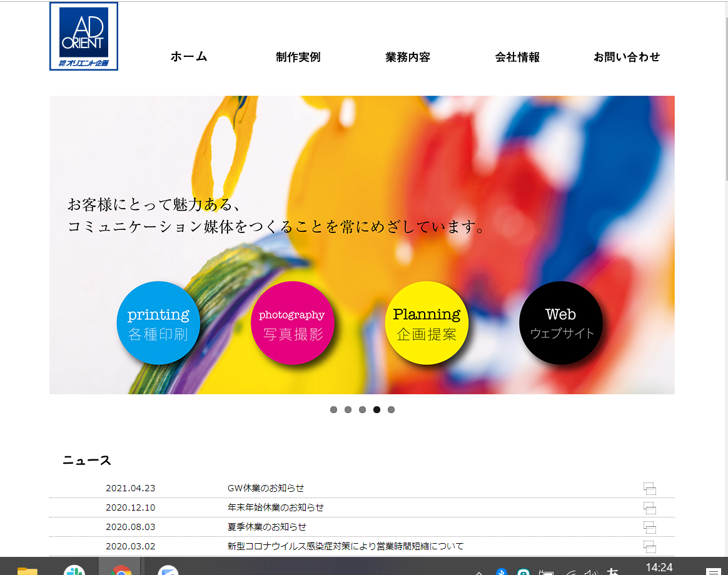Go to 制作実例 in navigation
This screenshot has height=575, width=728.
click(298, 57)
